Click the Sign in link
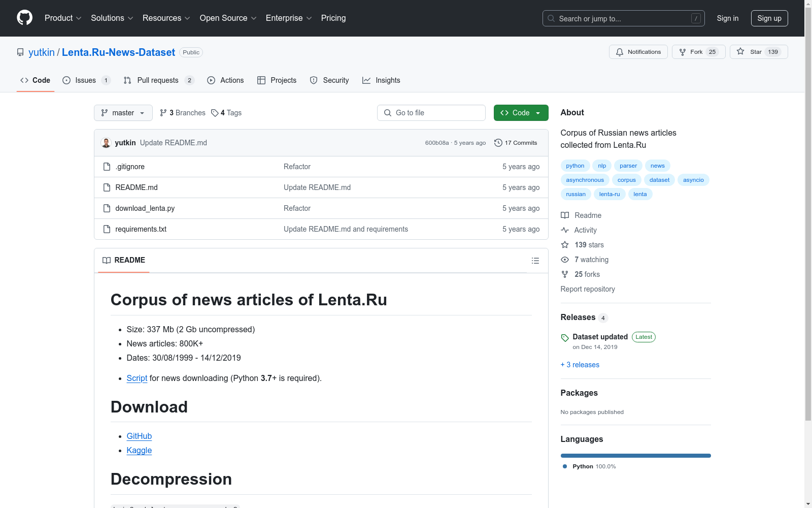 [728, 18]
